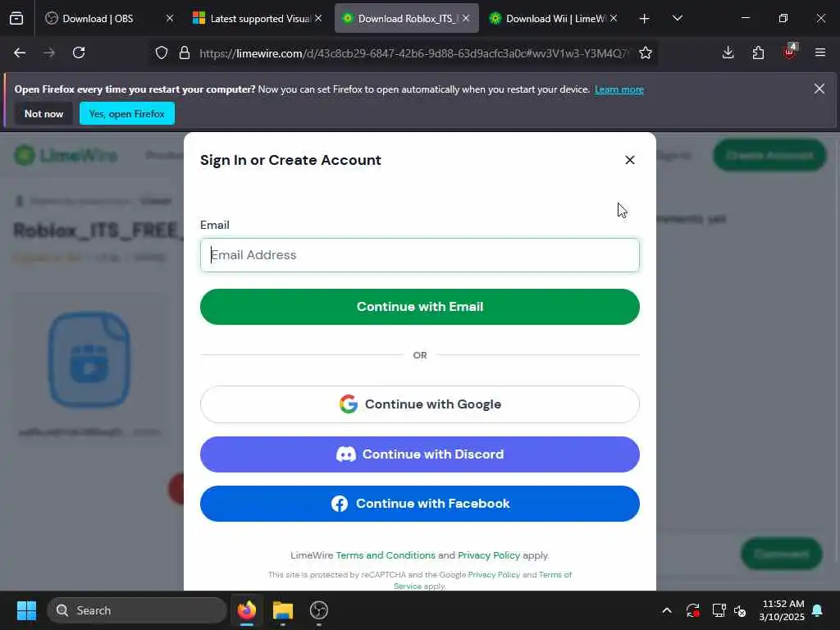
Task: Click Continue with Google button
Action: pyautogui.click(x=419, y=404)
